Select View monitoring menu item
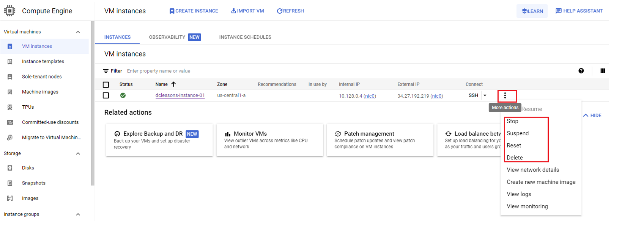 527,206
